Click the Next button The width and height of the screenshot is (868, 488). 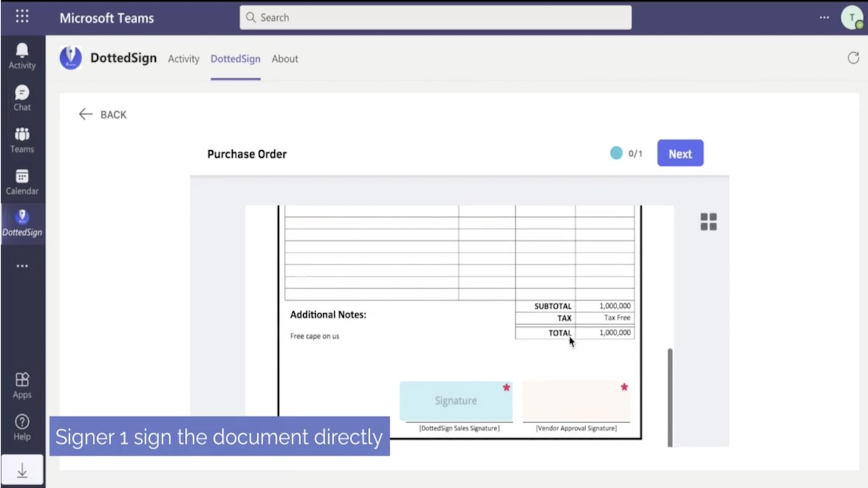click(680, 153)
